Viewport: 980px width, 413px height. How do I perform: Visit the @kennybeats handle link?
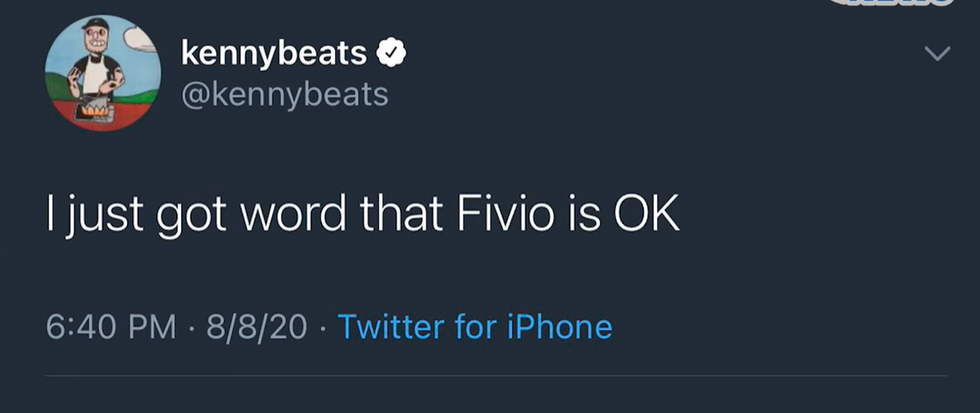pos(283,94)
